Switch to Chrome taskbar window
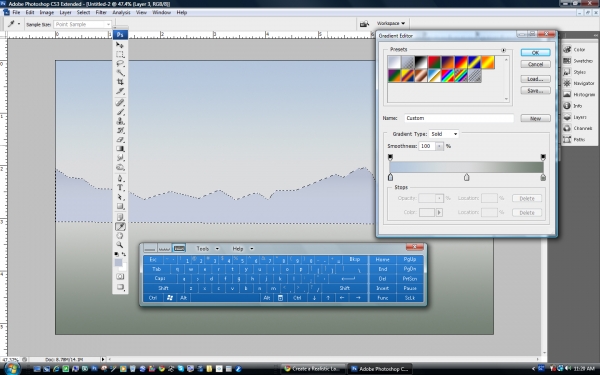Viewport: 600px width, 375px height. coord(313,369)
